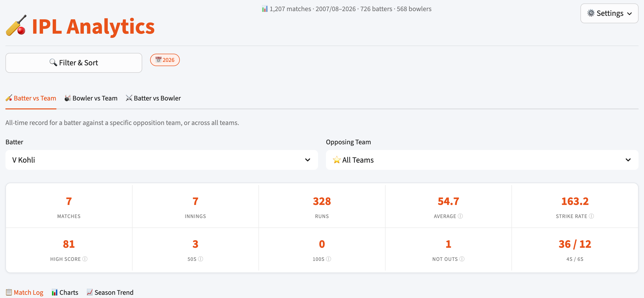Switch to Batter vs Team tab

pos(31,98)
